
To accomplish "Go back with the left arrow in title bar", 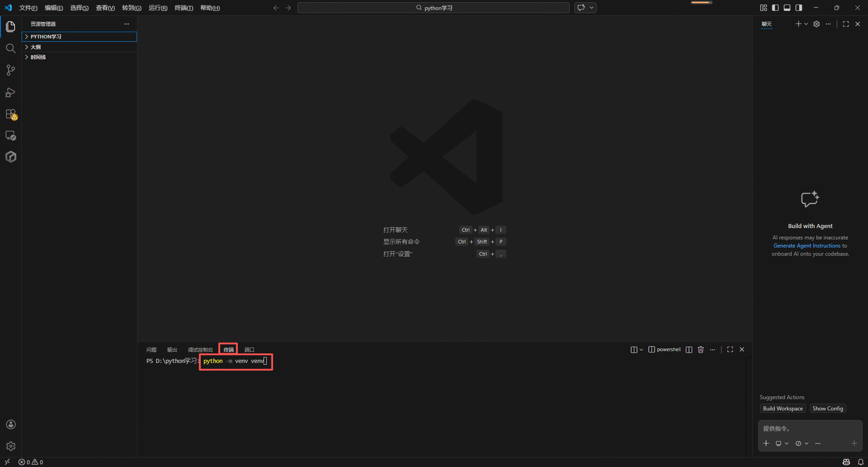I will 276,8.
